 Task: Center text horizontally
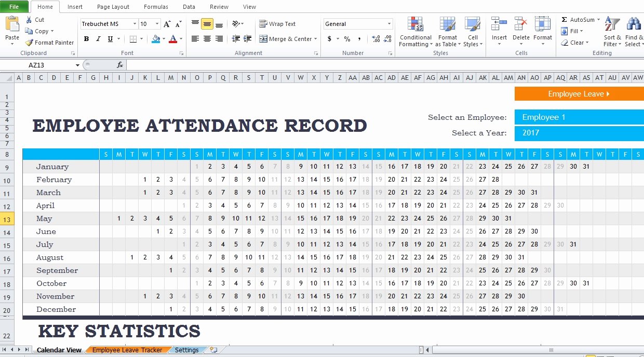click(207, 39)
